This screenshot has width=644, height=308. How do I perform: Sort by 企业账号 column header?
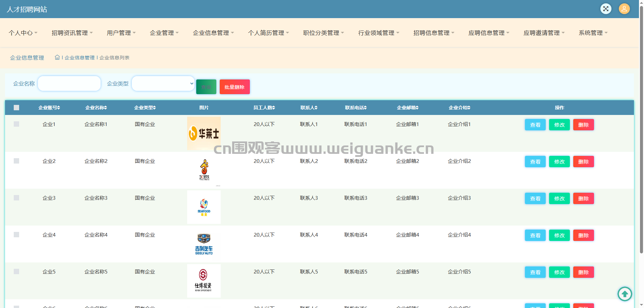[49, 108]
